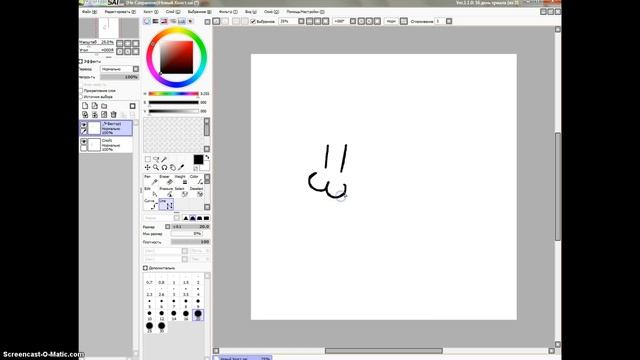Hide the Слой1 layer

pos(84,141)
